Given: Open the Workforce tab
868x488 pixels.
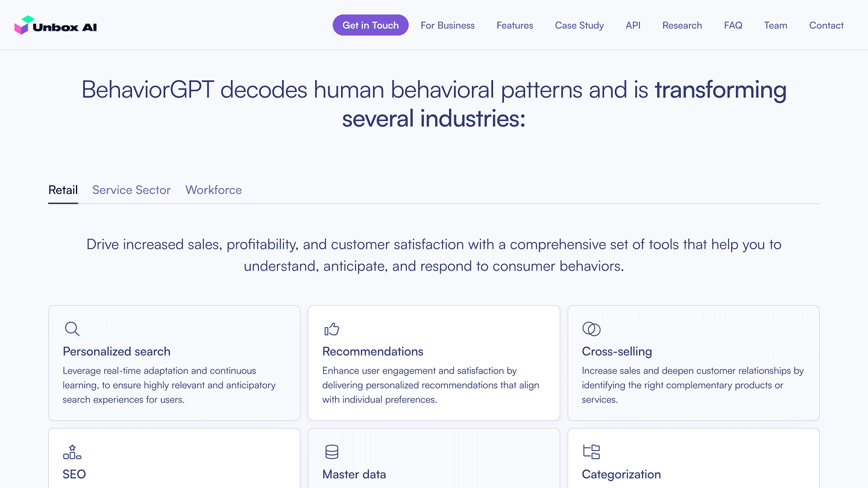Looking at the screenshot, I should point(214,190).
